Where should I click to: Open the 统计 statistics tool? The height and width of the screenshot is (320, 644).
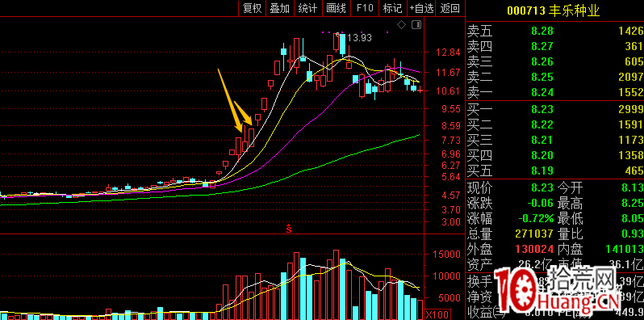307,8
